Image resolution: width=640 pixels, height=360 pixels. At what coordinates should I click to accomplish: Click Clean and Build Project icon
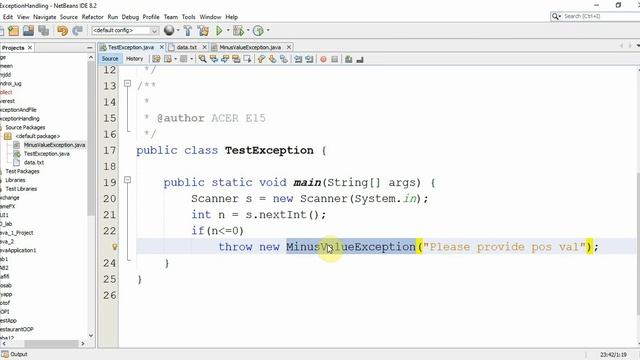point(203,31)
